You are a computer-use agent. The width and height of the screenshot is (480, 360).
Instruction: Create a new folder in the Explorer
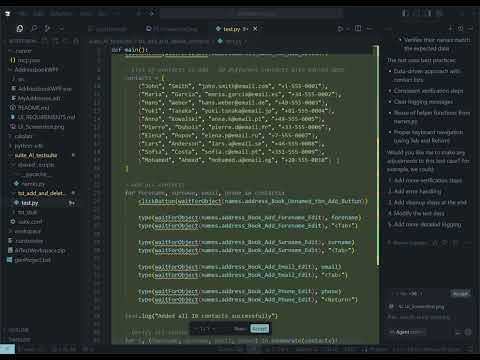55,41
